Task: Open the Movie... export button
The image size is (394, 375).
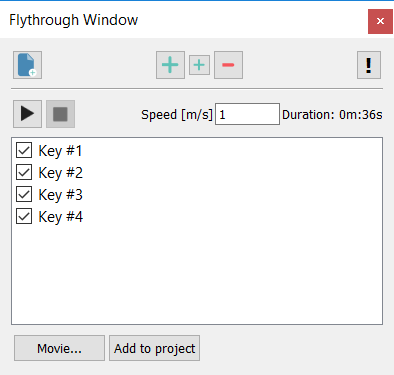Action: [x=59, y=348]
